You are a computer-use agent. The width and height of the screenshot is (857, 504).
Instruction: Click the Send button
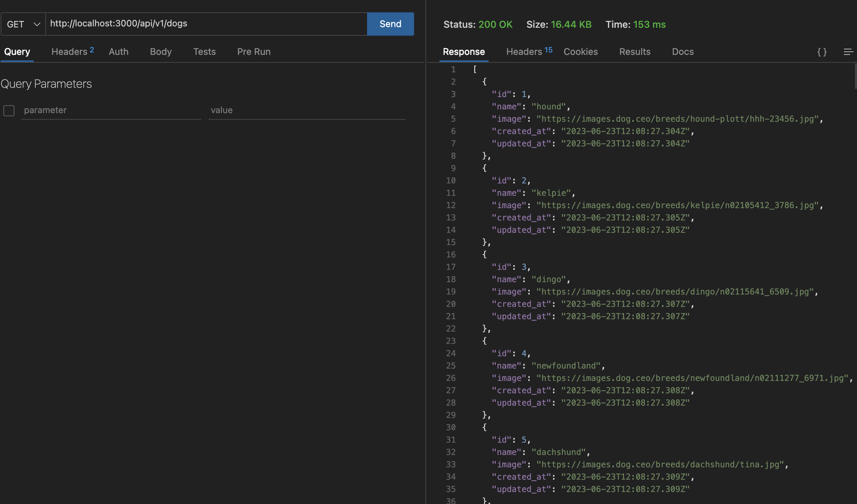(390, 24)
